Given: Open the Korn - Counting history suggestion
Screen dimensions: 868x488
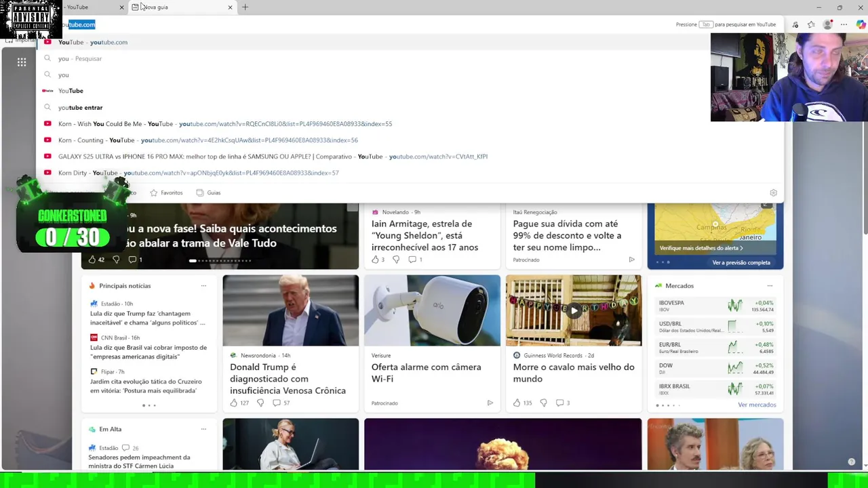Looking at the screenshot, I should tap(410, 140).
